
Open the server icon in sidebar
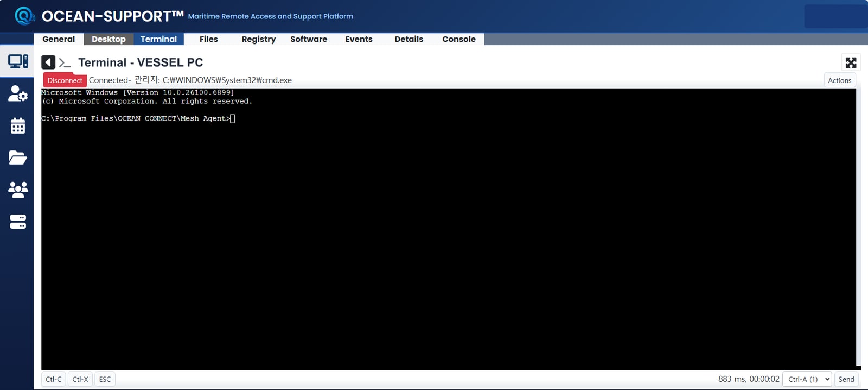(x=18, y=222)
